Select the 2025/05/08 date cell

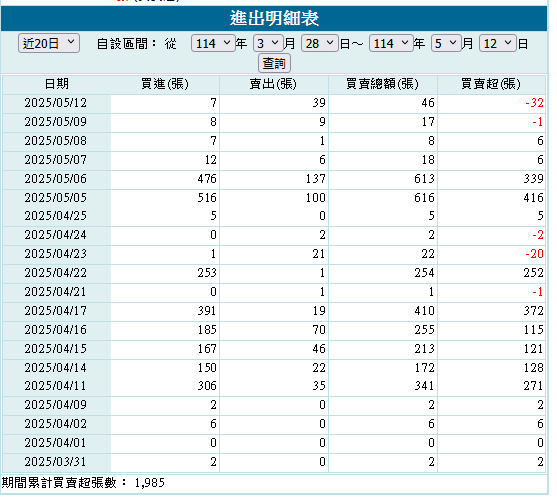(56, 141)
